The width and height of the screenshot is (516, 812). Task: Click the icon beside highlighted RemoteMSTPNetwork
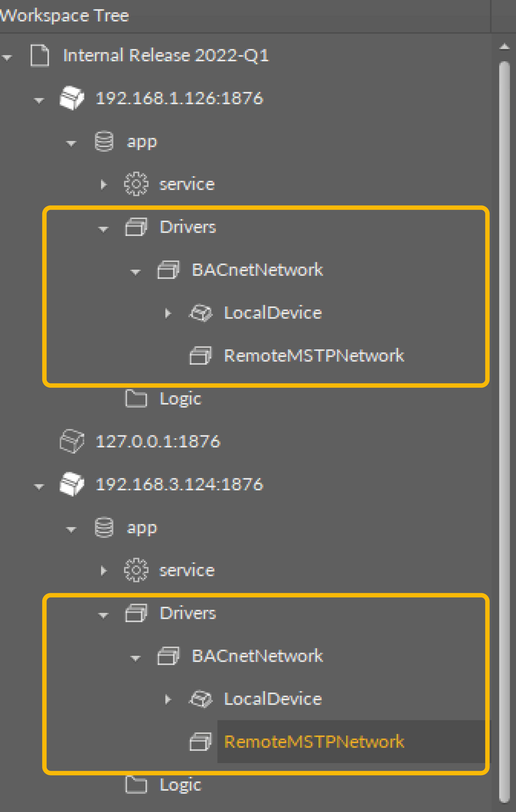coord(201,742)
